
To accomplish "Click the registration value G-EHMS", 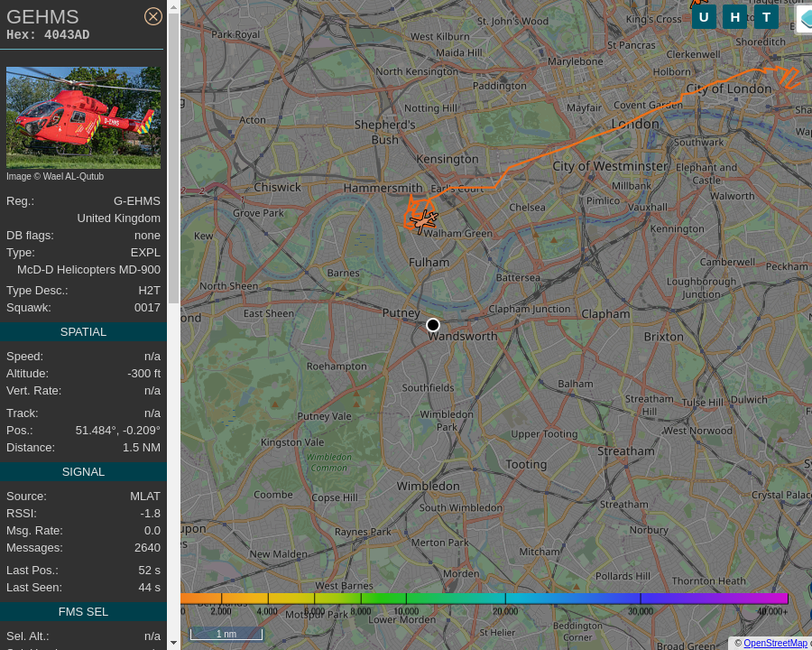I will pos(137,201).
